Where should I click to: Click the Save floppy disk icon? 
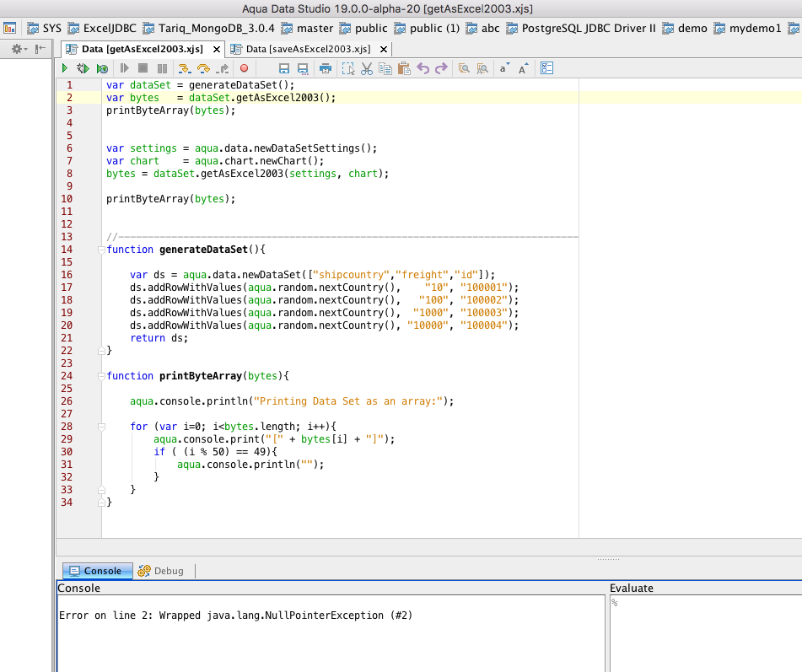coord(283,68)
